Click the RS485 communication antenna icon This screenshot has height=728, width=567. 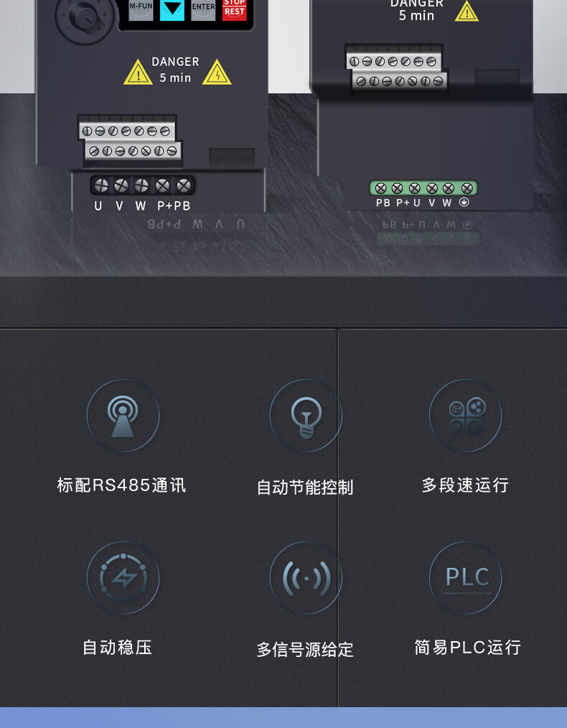point(123,416)
